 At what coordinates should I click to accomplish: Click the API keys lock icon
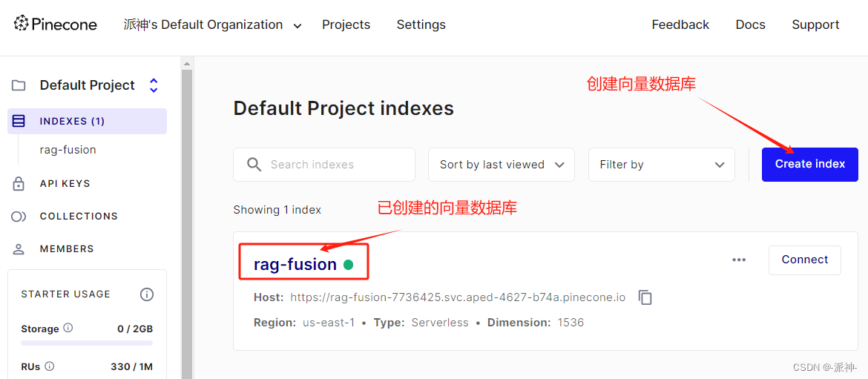click(x=19, y=184)
